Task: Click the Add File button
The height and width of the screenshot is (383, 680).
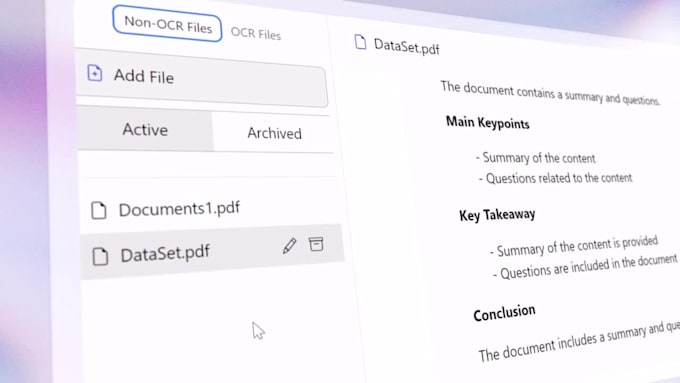Action: 202,79
